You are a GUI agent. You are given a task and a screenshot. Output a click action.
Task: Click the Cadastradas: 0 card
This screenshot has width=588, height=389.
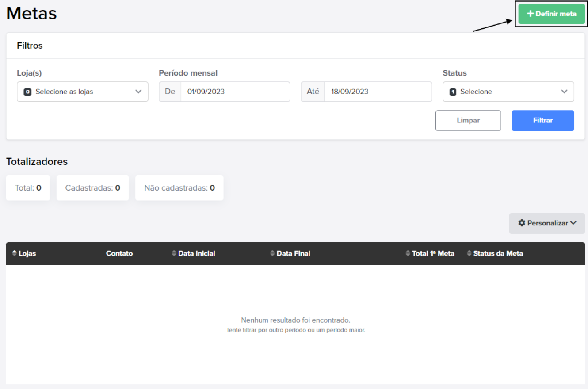coord(93,188)
